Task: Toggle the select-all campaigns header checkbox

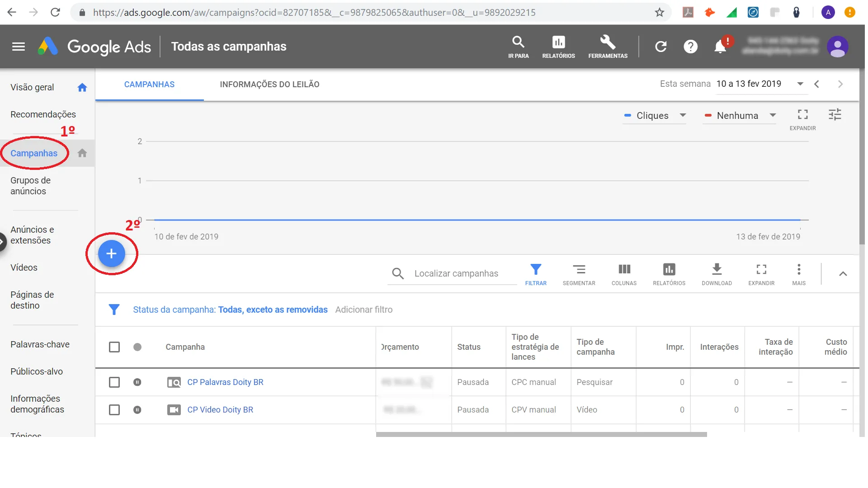Action: click(x=114, y=347)
